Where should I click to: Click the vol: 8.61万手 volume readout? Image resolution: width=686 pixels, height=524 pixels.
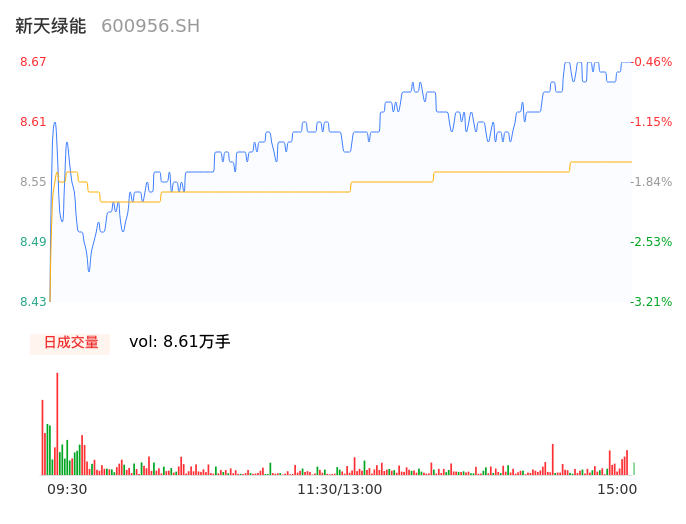point(180,342)
